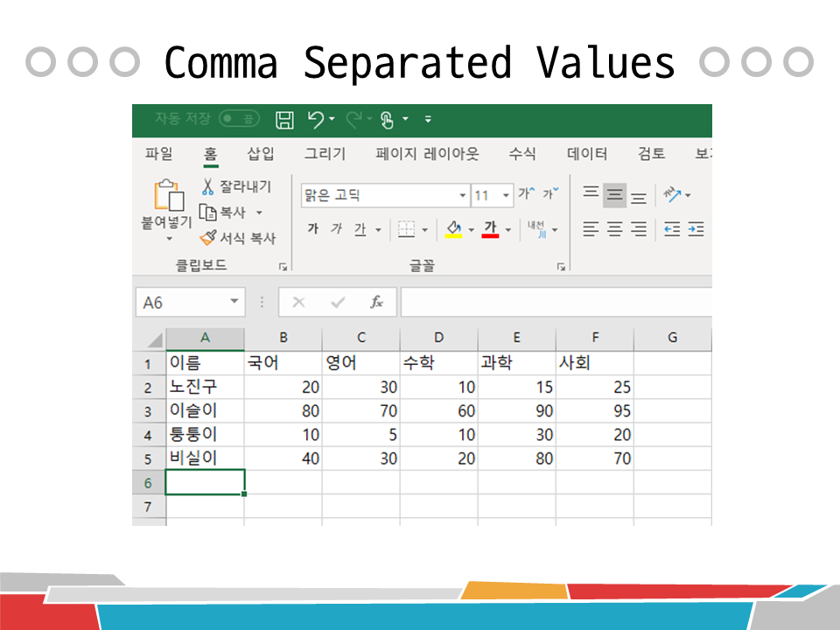The width and height of the screenshot is (840, 630).
Task: Click the formula Enter checkmark icon
Action: pyautogui.click(x=338, y=303)
